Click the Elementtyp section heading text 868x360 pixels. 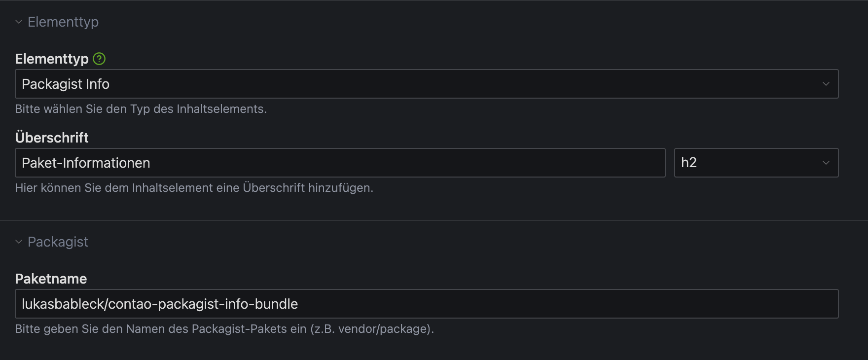[x=63, y=22]
